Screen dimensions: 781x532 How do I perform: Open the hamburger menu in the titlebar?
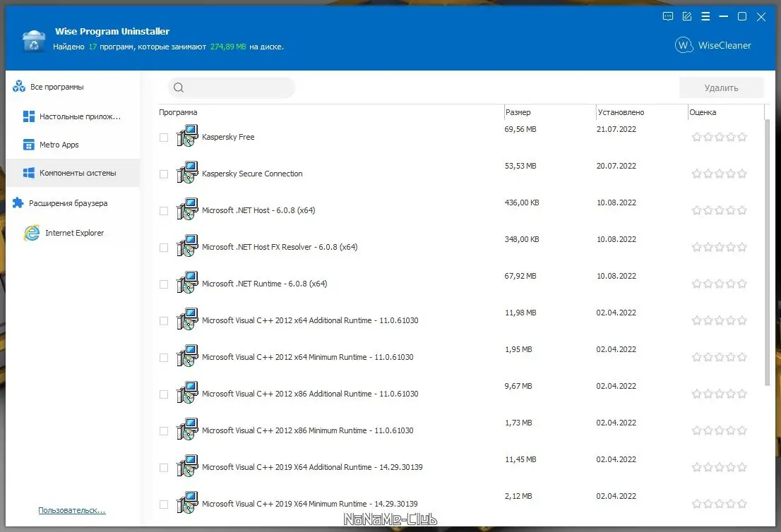coord(705,16)
